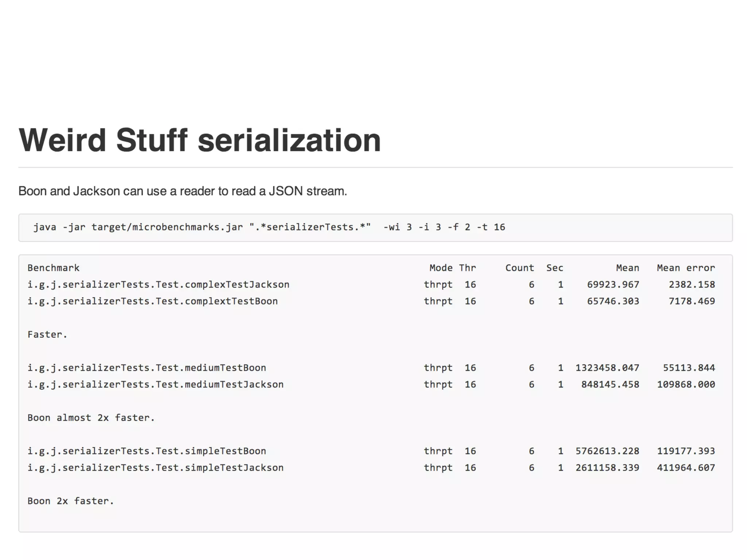Viewport: 747px width, 560px height.
Task: Click the 'Boon almost 2x faster.' line
Action: coord(91,417)
